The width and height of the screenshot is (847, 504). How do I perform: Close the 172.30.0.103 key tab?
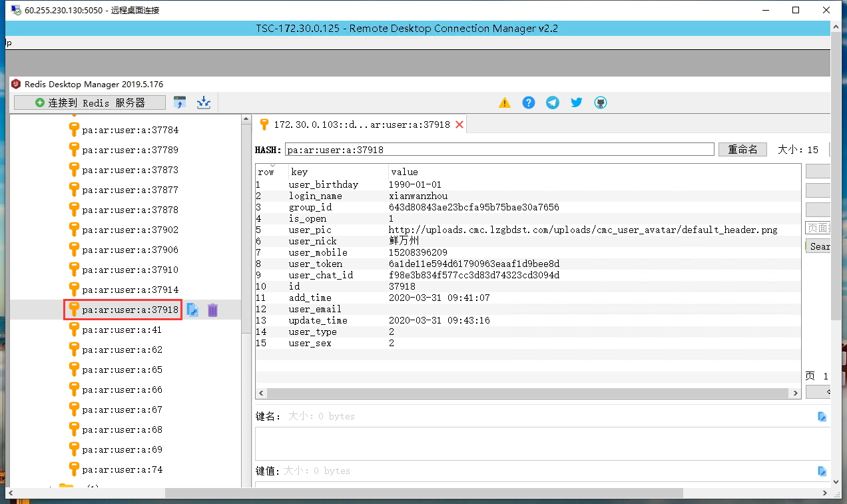(459, 125)
